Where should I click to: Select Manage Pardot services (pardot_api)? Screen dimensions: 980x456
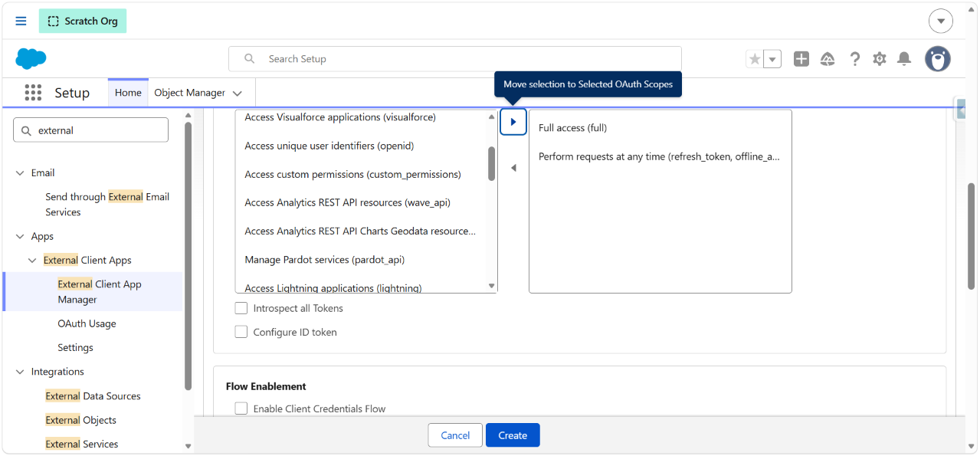[x=361, y=260]
